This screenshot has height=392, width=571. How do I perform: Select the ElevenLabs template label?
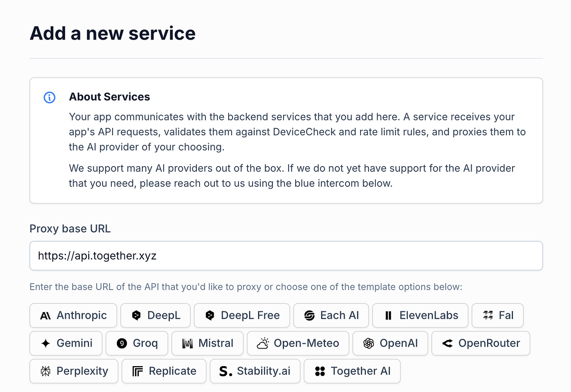click(x=429, y=315)
